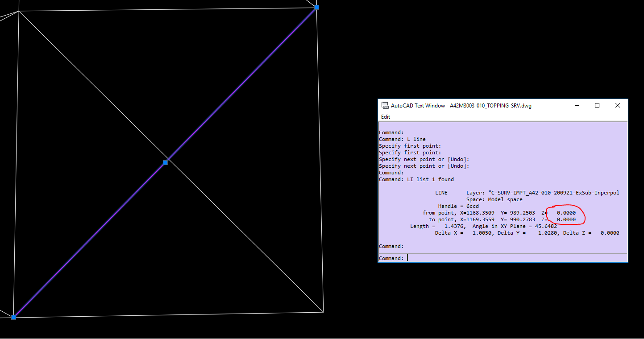Click the circled from point Z value 0.0000
The height and width of the screenshot is (339, 644).
(x=565, y=213)
